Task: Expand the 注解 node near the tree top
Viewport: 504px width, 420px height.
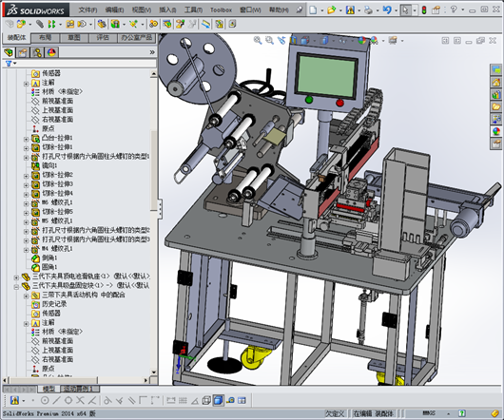Action: pos(26,84)
